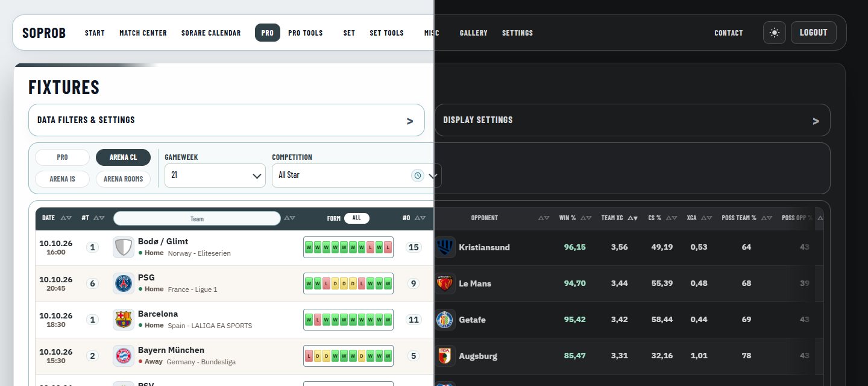Click Bodø / Glimt date 10.10.26 16:00
The image size is (868, 386).
tap(55, 247)
